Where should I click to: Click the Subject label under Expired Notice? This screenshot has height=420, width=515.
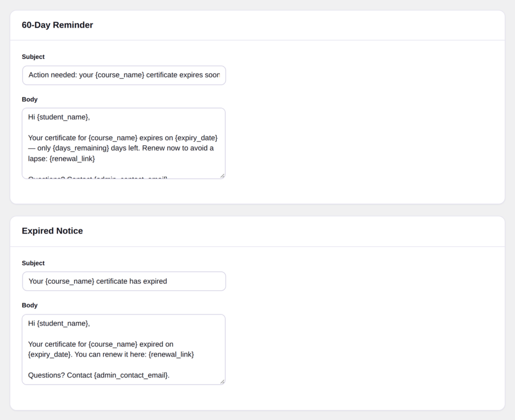(x=33, y=263)
